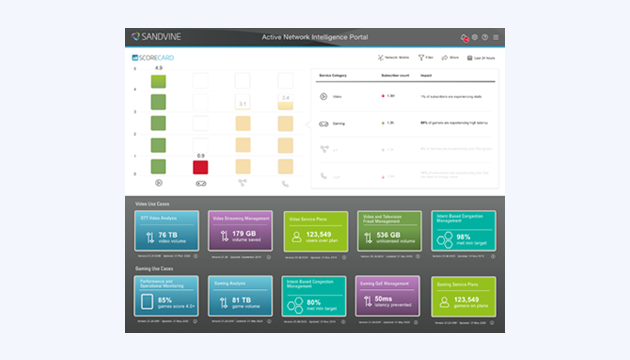The width and height of the screenshot is (630, 360).
Task: Open the hamburger menu in header
Action: tap(496, 37)
